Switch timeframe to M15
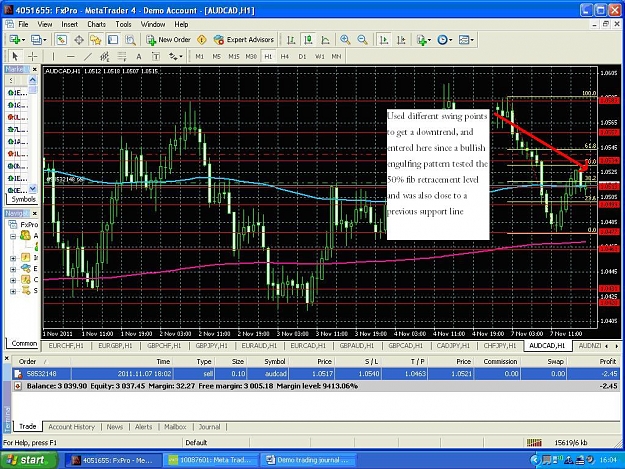Viewport: 625px width, 469px height. 234,57
